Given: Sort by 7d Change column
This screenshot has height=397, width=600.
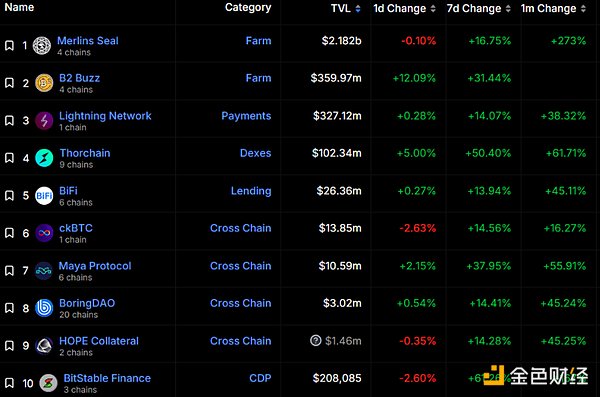Looking at the screenshot, I should (479, 8).
